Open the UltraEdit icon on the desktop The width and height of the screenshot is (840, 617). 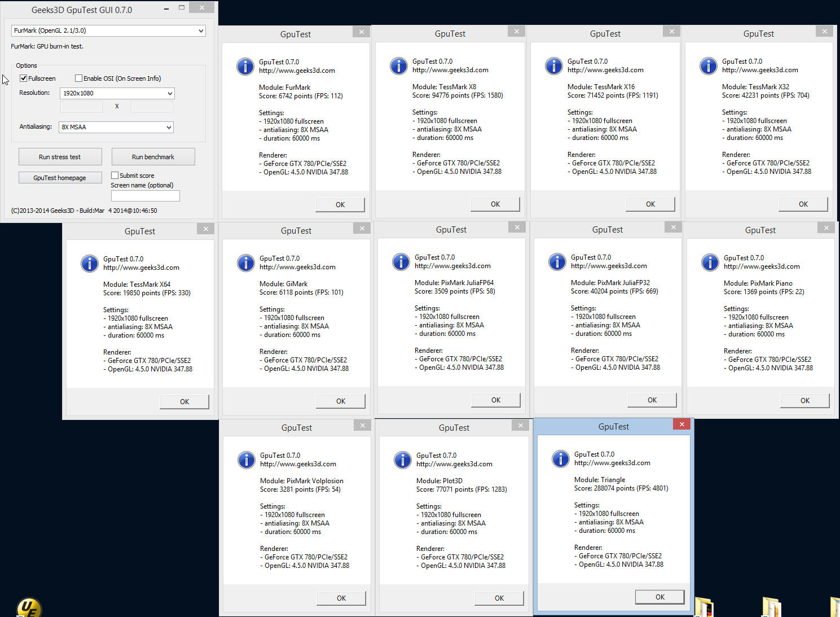point(29,607)
